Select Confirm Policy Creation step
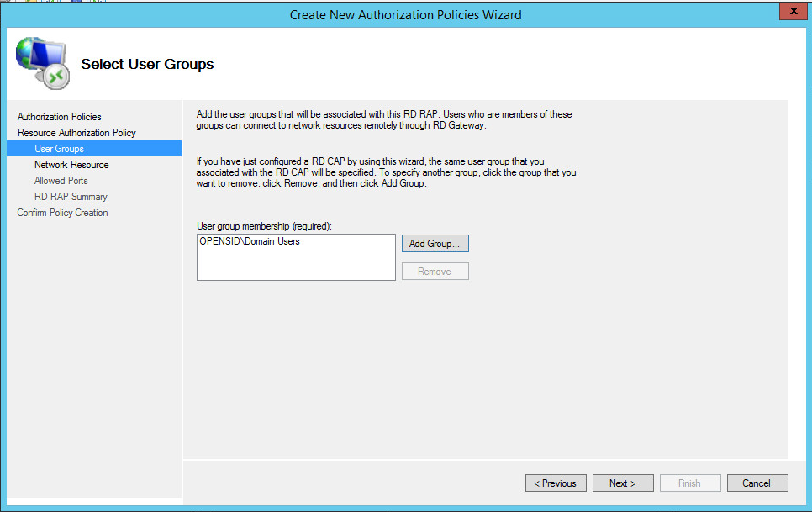The width and height of the screenshot is (812, 512). click(62, 213)
